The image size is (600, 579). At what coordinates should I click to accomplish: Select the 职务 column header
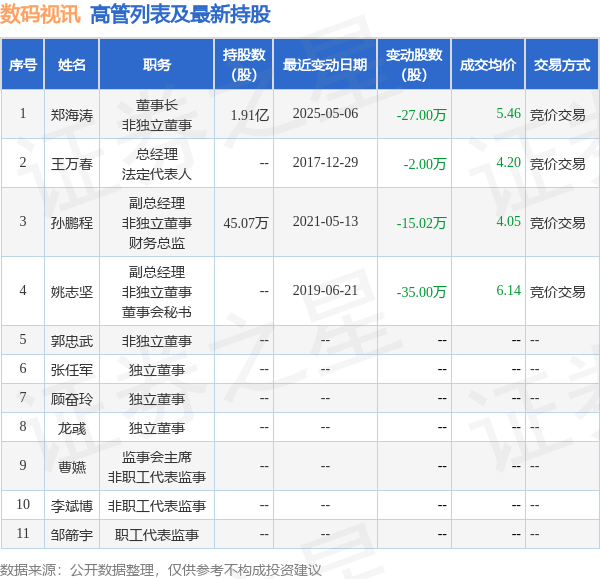pyautogui.click(x=157, y=65)
